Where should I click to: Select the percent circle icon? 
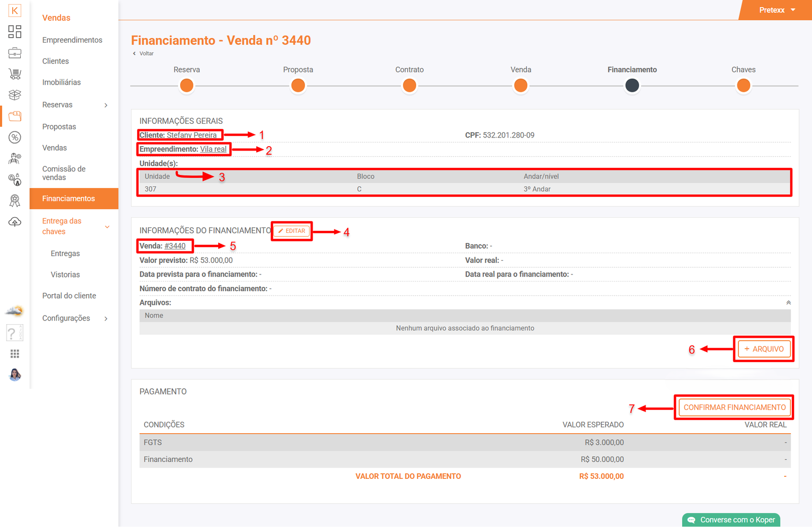(15, 137)
